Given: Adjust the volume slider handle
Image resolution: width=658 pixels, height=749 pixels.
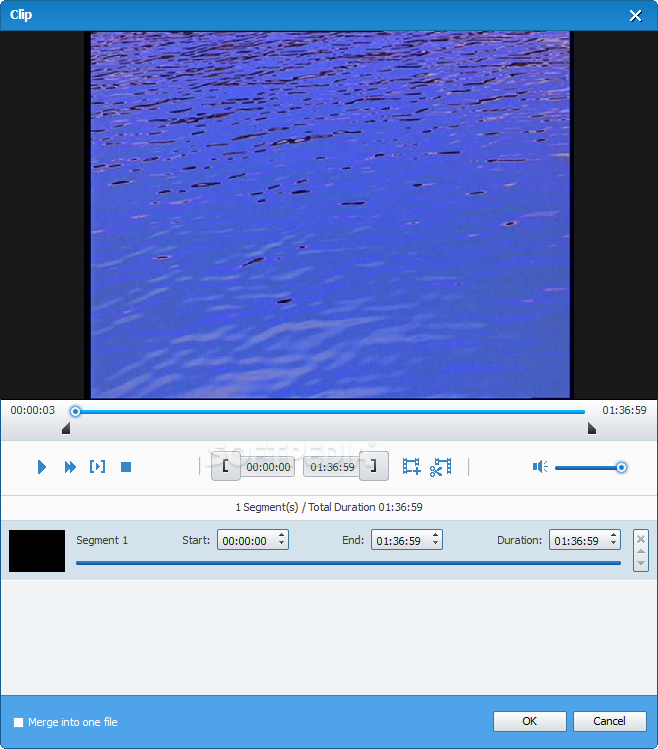Looking at the screenshot, I should click(621, 467).
